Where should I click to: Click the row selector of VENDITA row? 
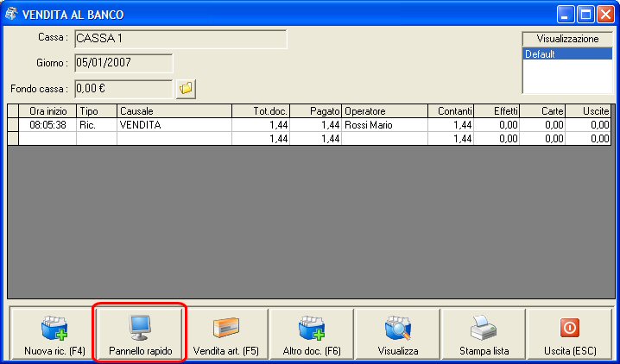[13, 125]
